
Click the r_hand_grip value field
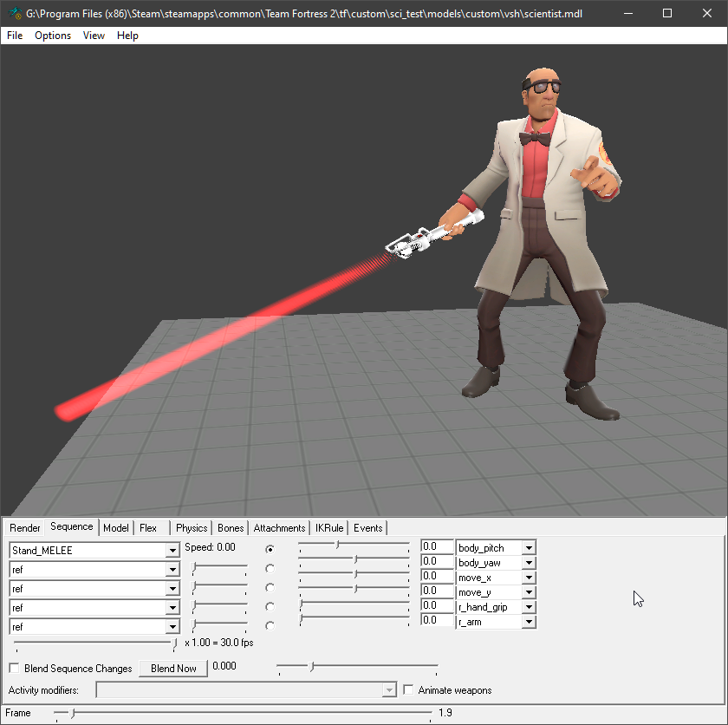pos(437,605)
